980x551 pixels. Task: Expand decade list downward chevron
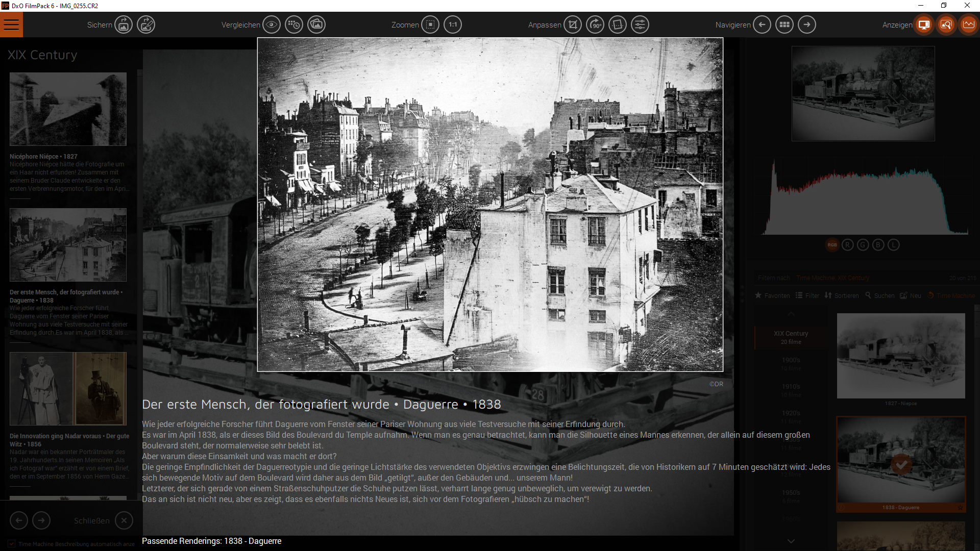click(x=791, y=541)
